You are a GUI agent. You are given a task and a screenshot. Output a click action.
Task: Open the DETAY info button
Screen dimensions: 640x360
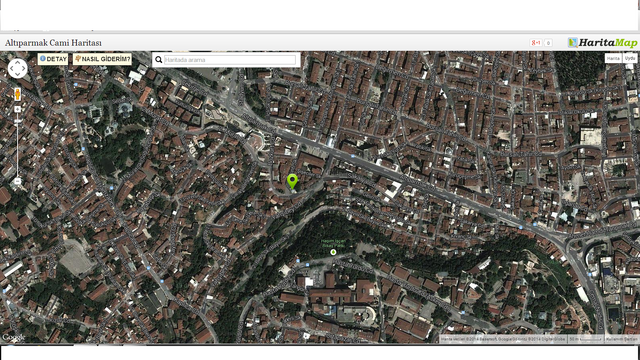tap(53, 59)
